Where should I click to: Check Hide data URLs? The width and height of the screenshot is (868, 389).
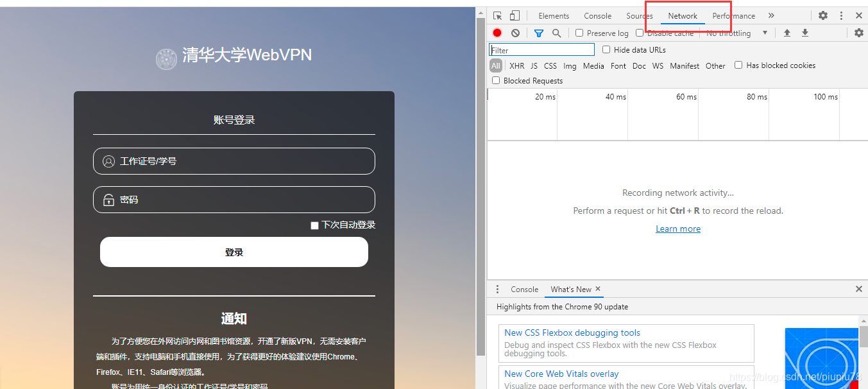(606, 49)
